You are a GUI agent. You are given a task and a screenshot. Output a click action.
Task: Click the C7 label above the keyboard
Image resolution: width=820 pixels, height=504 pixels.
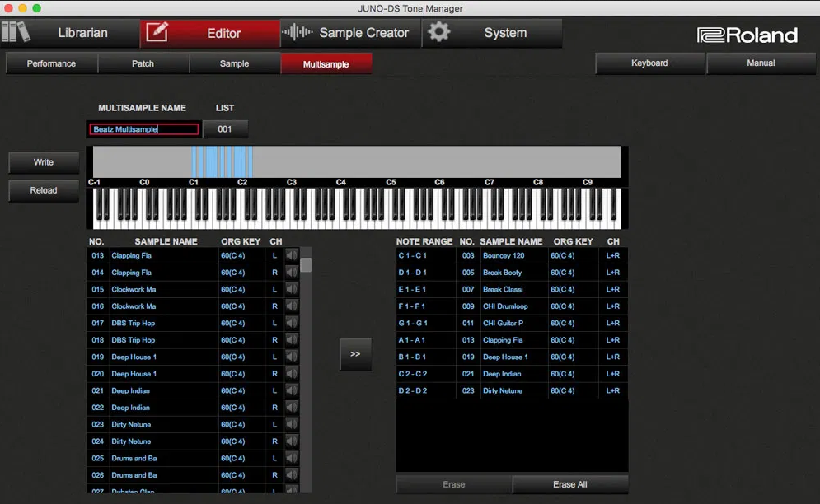coord(489,183)
